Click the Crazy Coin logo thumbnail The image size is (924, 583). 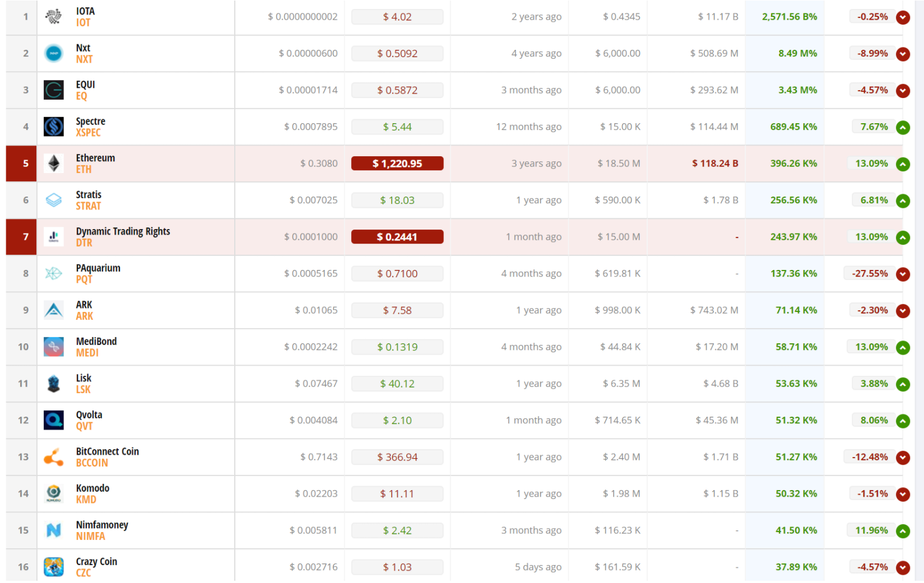[x=54, y=567]
